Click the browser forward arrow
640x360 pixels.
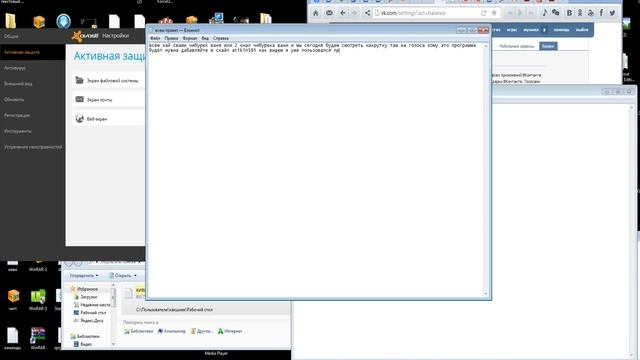pyautogui.click(x=354, y=13)
